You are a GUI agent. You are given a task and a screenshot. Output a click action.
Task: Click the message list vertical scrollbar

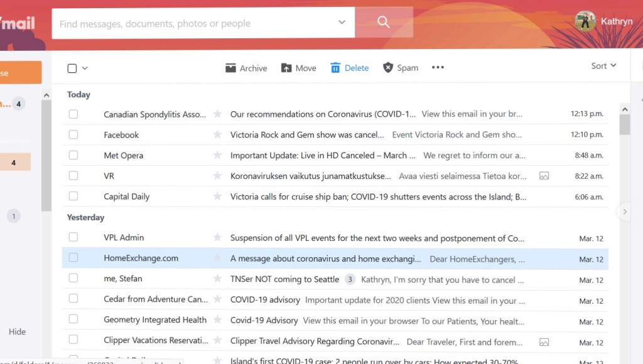coord(624,124)
